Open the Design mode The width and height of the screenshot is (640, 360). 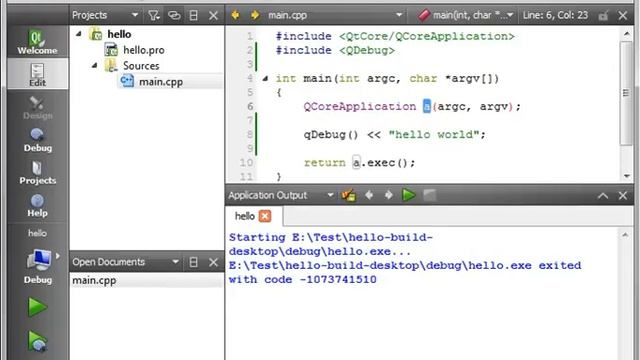[x=37, y=107]
